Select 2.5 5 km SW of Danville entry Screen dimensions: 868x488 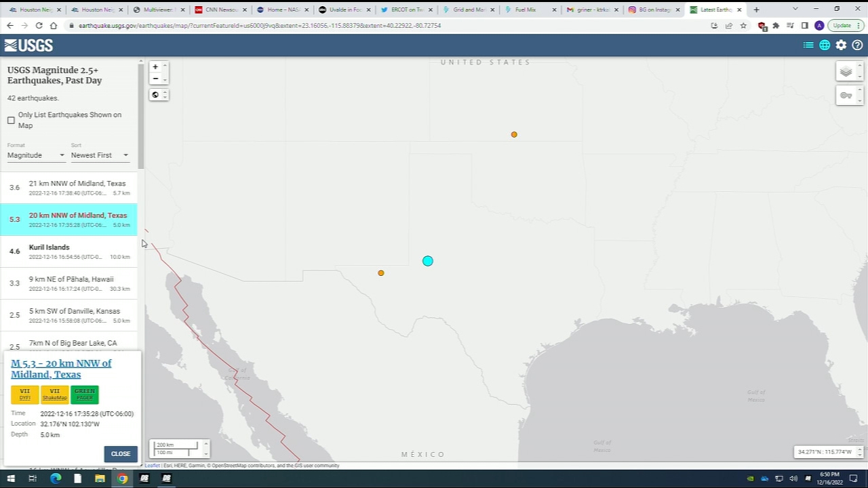[68, 315]
